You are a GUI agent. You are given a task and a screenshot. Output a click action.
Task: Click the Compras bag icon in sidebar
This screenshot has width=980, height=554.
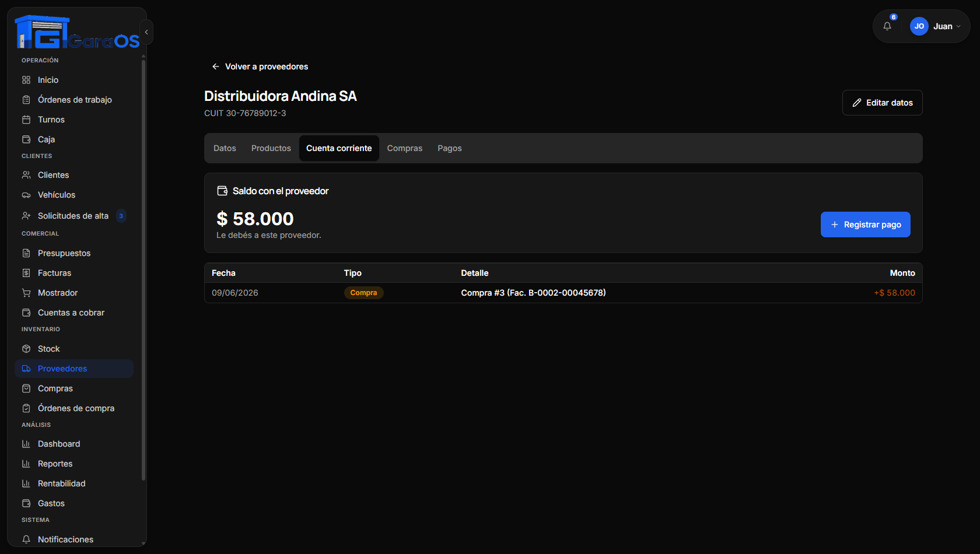(26, 388)
